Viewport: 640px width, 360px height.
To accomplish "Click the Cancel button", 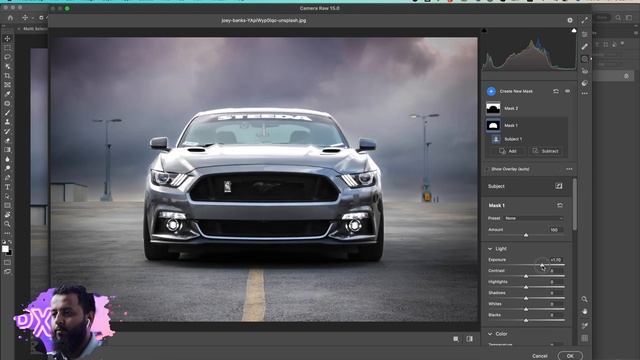I will 540,356.
